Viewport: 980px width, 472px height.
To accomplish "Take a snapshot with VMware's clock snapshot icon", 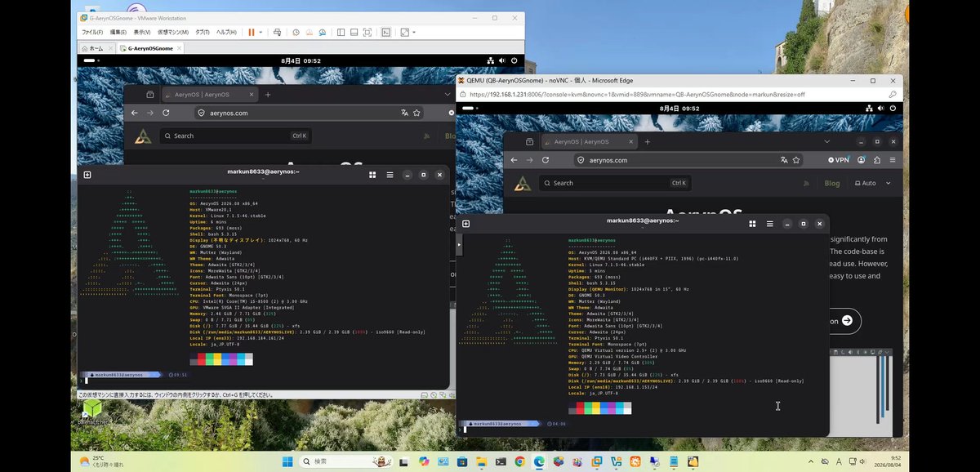I will pyautogui.click(x=296, y=32).
